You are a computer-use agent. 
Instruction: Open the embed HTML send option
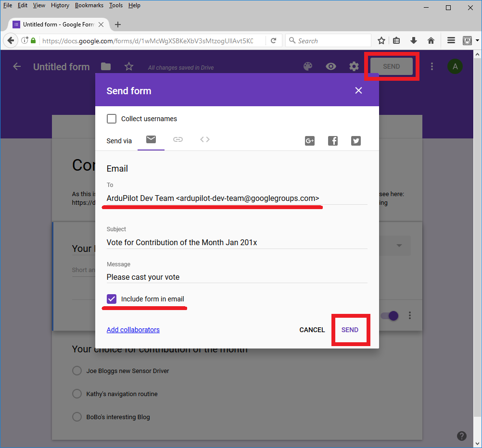click(x=205, y=139)
